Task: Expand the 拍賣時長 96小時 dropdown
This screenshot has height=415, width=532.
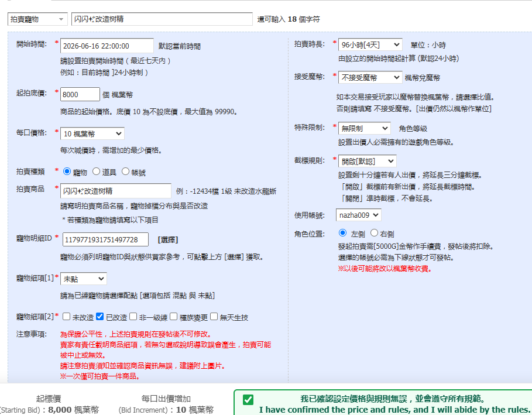Action: [370, 44]
